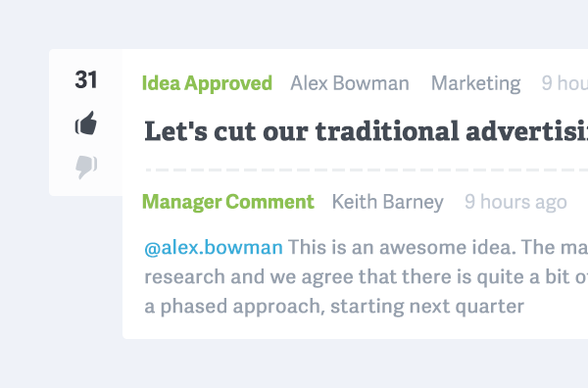This screenshot has height=388, width=588.
Task: Select the Idea Approved status label
Action: coord(207,83)
